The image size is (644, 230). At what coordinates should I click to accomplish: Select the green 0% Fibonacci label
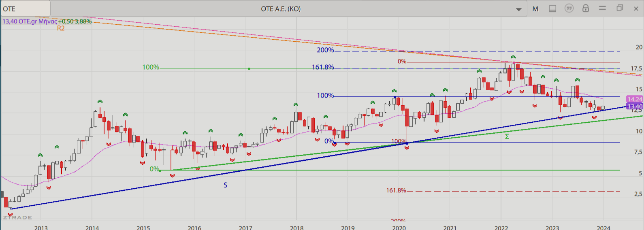[154, 169]
